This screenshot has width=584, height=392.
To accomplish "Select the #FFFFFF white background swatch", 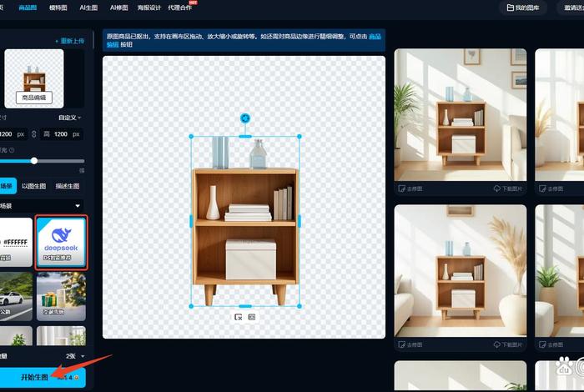I will [x=16, y=242].
